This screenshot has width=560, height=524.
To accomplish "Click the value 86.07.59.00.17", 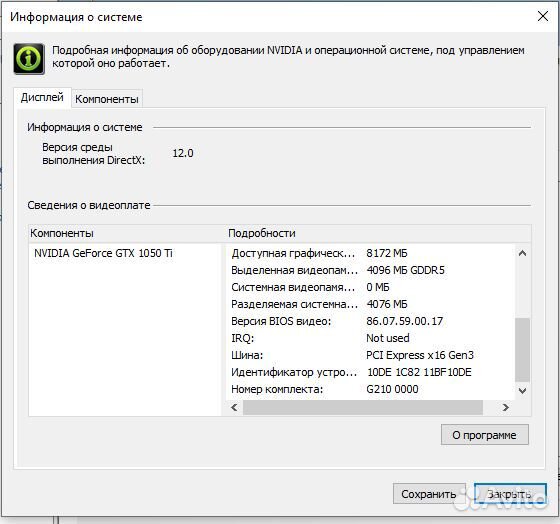I will coord(404,321).
